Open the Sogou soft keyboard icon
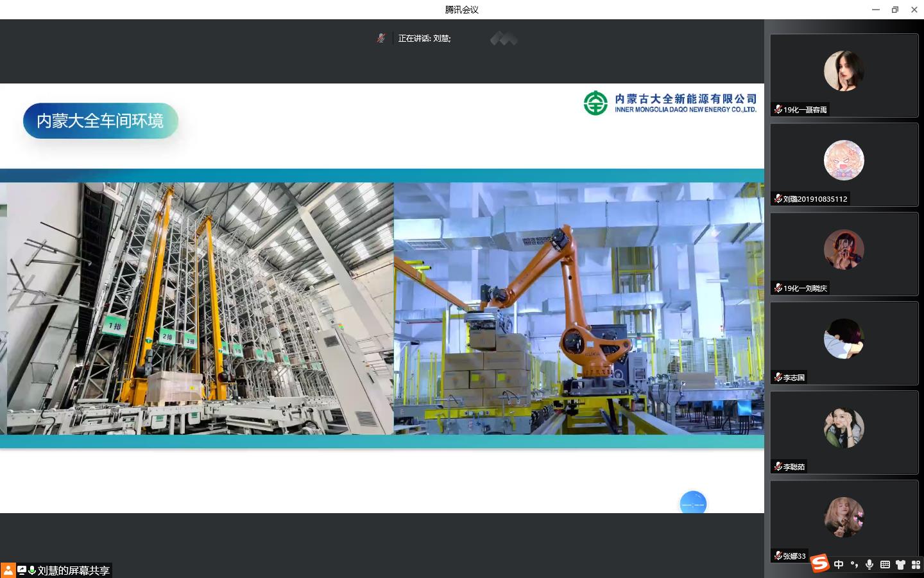The width and height of the screenshot is (924, 578). [885, 565]
